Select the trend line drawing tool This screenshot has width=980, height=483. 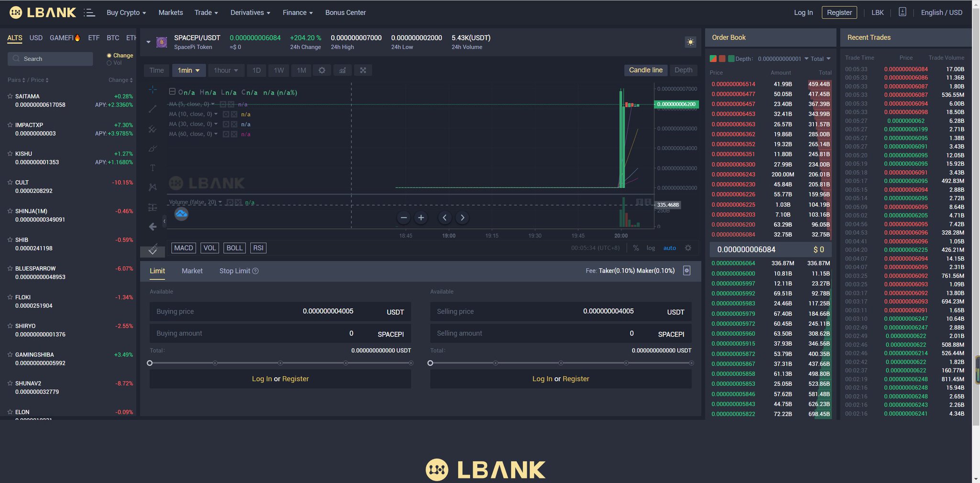[x=152, y=109]
